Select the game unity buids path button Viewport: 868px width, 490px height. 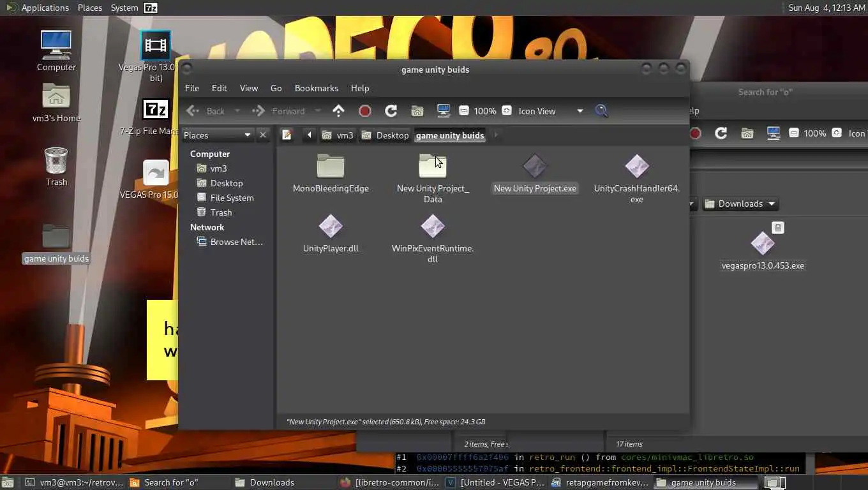click(450, 135)
